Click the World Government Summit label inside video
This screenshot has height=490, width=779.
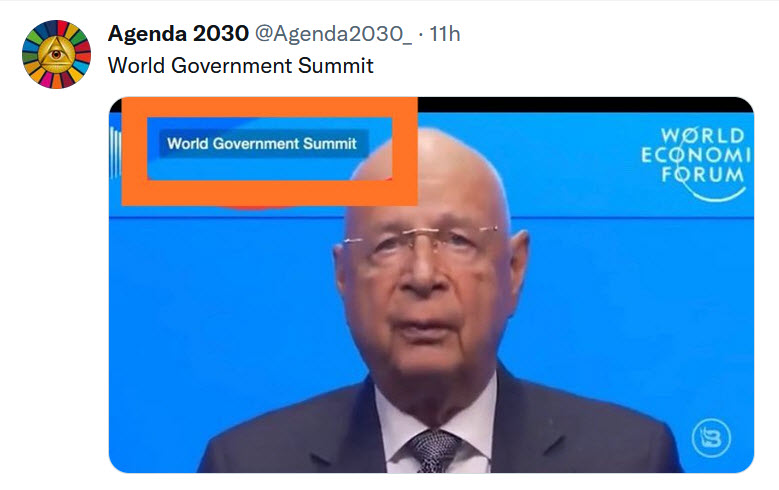[x=262, y=144]
